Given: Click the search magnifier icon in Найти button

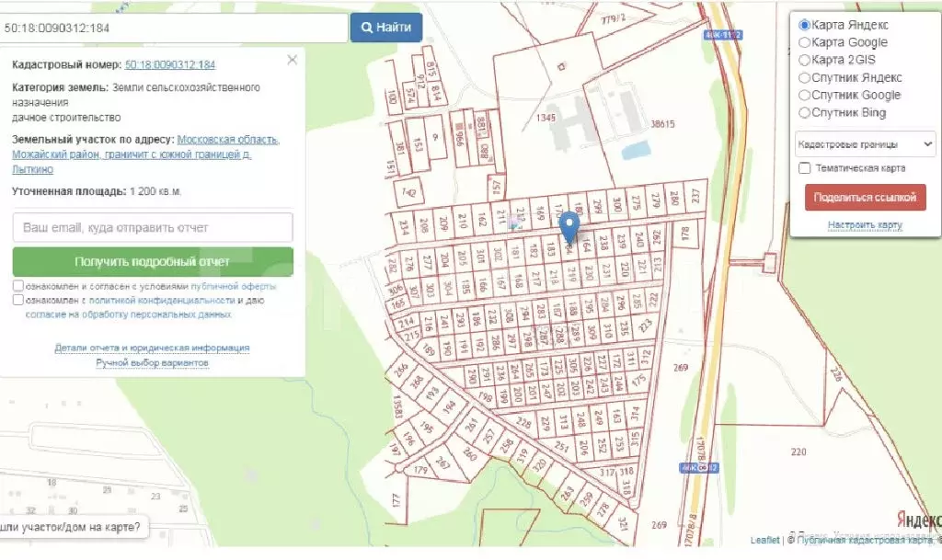Looking at the screenshot, I should coord(366,27).
